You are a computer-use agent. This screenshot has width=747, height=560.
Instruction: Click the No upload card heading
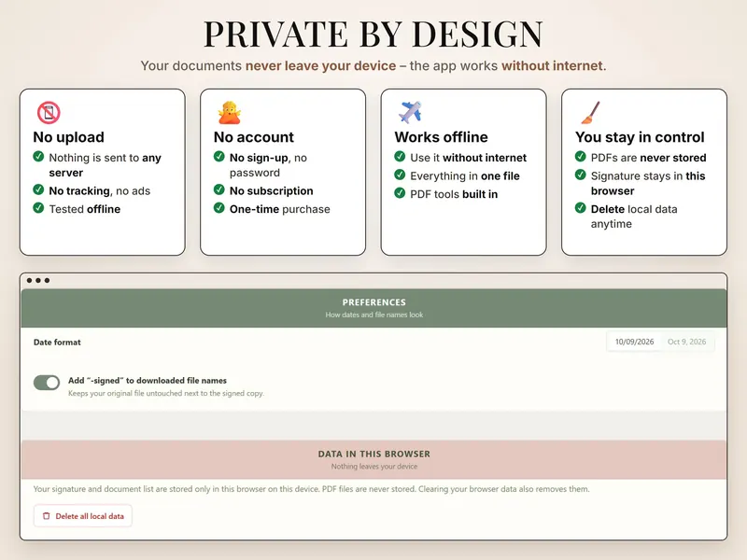click(68, 137)
